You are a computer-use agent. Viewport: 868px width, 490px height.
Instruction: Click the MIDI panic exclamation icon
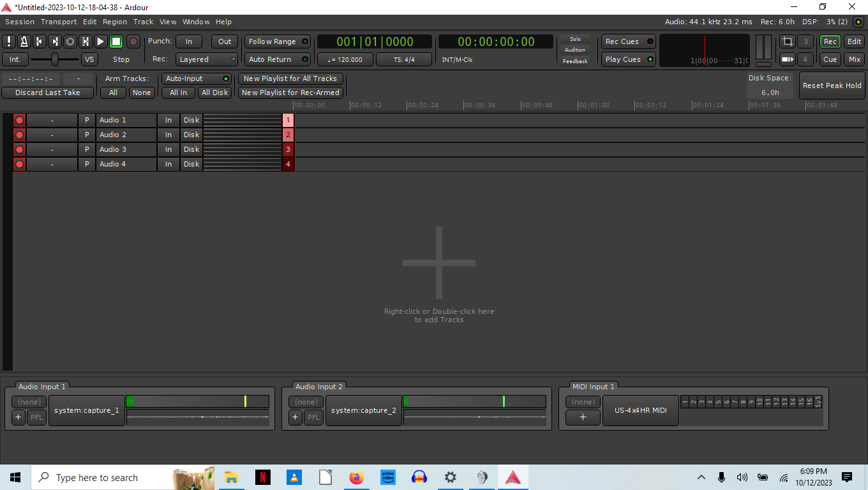pyautogui.click(x=9, y=41)
